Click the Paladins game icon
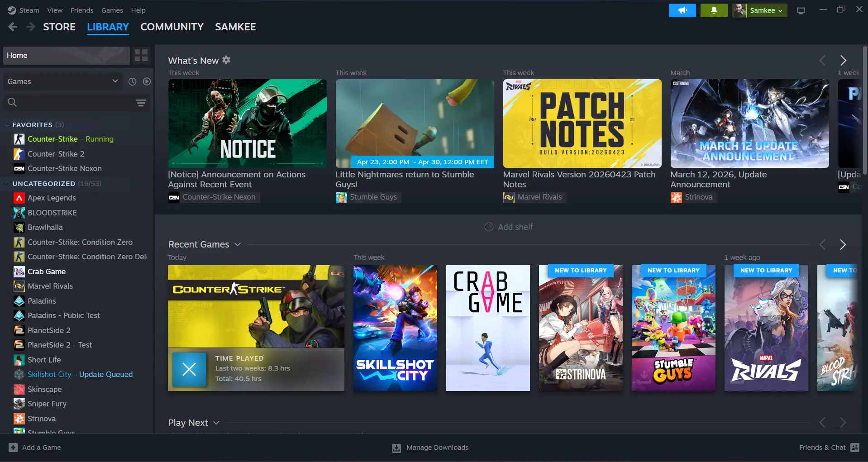Screen dimensions: 868x462 coord(19,301)
